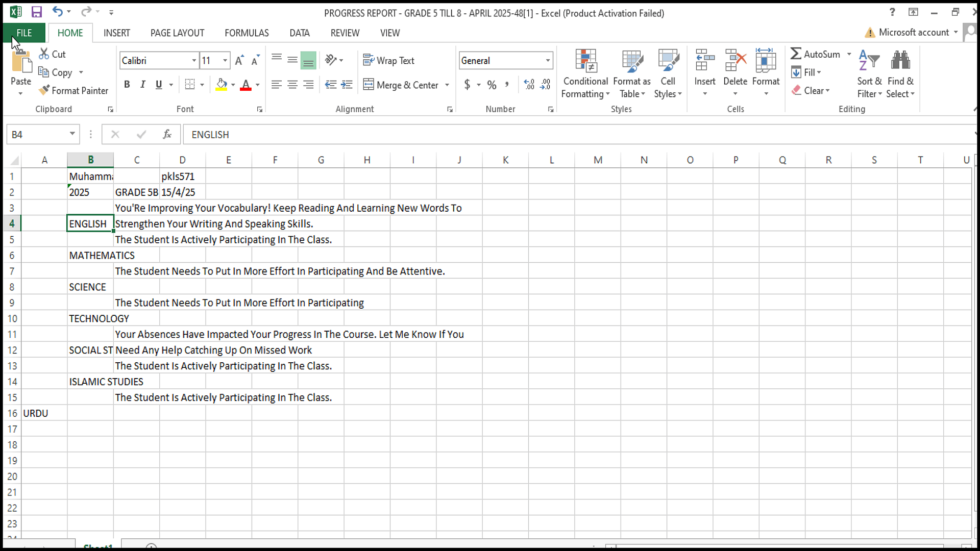This screenshot has width=980, height=551.
Task: Click the Save icon in quick access toolbar
Action: click(36, 12)
